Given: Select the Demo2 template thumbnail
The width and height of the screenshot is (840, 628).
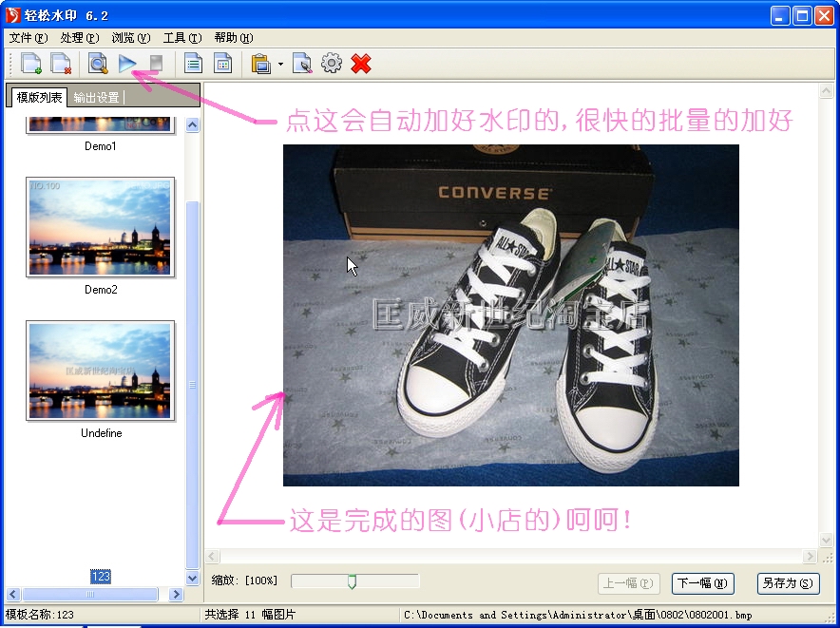Looking at the screenshot, I should click(x=100, y=227).
